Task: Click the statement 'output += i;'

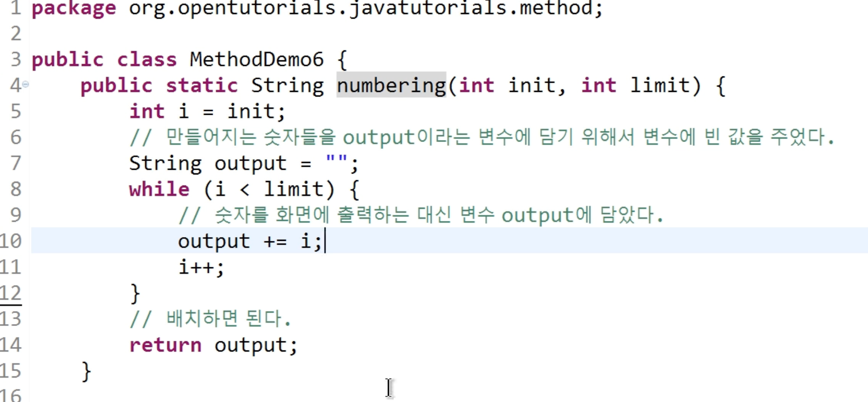Action: tap(250, 241)
